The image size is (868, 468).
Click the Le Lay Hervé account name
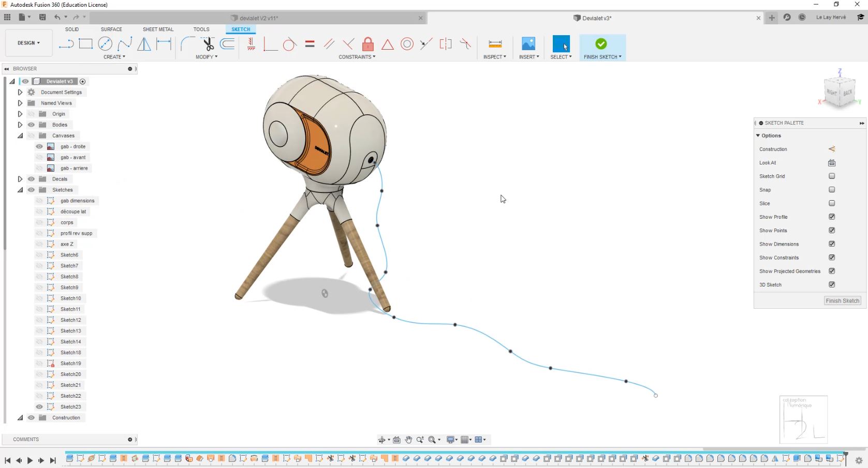(x=831, y=17)
